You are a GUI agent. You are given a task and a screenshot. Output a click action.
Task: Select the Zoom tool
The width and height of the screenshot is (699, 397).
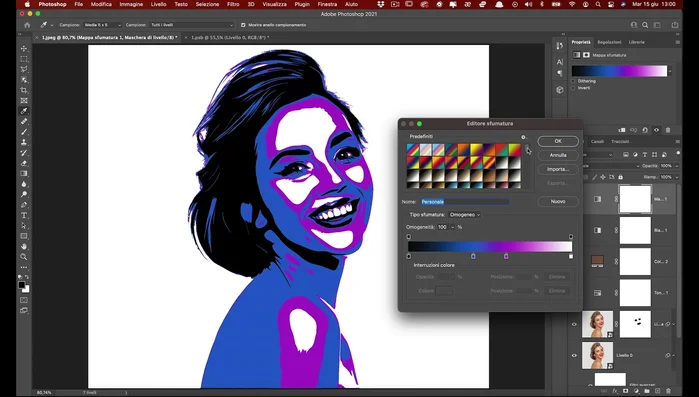(24, 257)
